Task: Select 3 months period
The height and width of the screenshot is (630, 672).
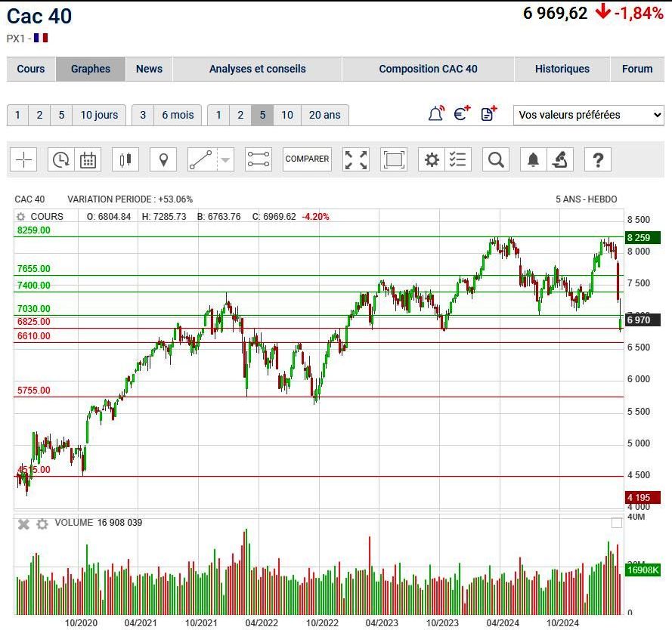Action: (x=143, y=115)
